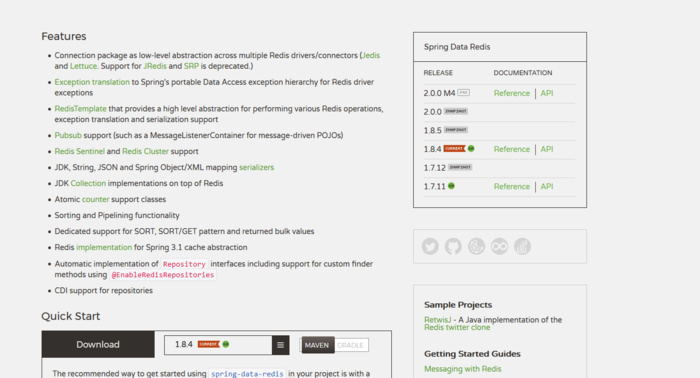Click the Quick Start heading
The image size is (700, 378).
(71, 316)
